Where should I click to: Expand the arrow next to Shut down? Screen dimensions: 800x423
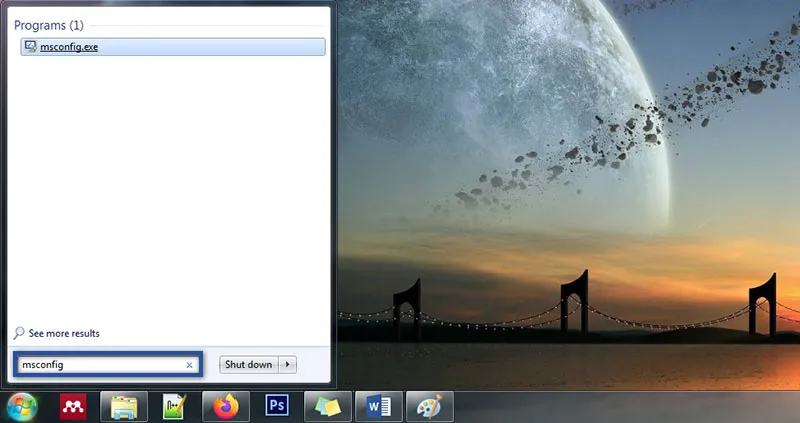pyautogui.click(x=289, y=365)
